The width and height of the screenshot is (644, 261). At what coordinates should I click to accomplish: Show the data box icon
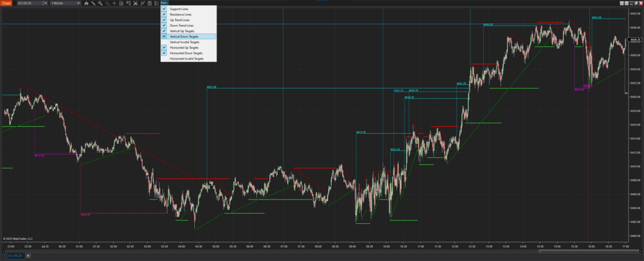[x=120, y=3]
